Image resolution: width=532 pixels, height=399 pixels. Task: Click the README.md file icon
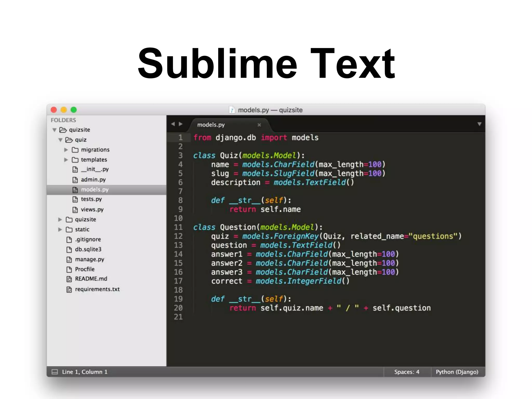point(69,279)
